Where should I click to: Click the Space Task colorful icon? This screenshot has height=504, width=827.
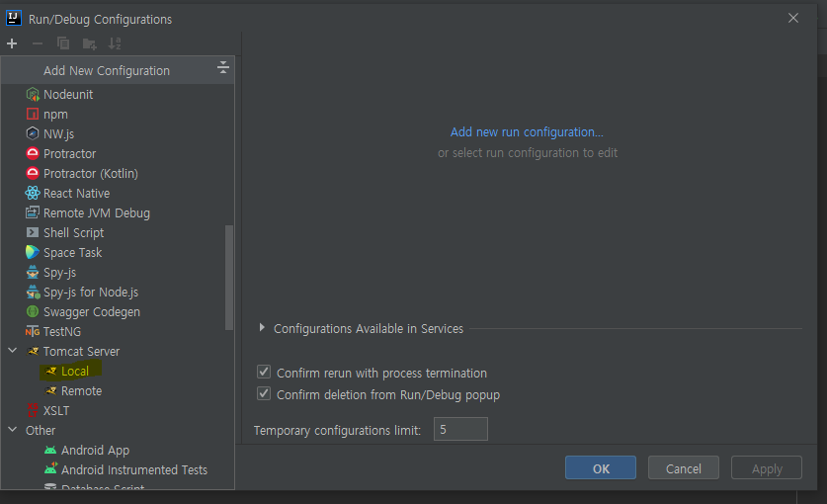coord(33,252)
